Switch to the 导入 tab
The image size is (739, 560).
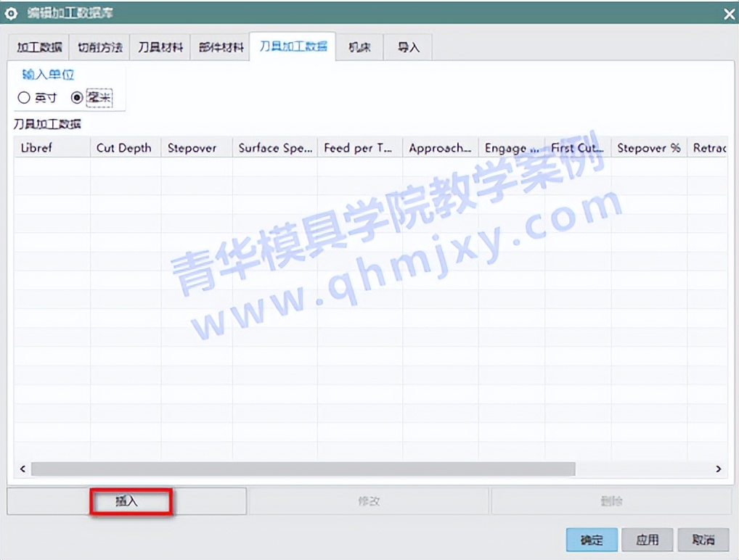click(408, 47)
